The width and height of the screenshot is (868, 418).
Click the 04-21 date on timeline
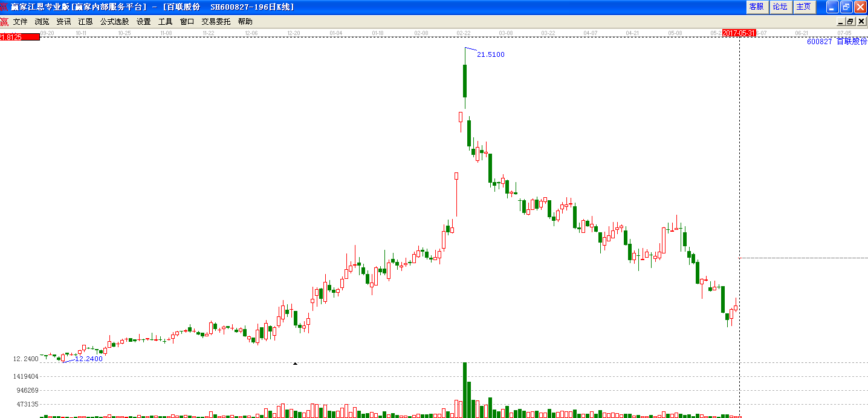pos(633,33)
